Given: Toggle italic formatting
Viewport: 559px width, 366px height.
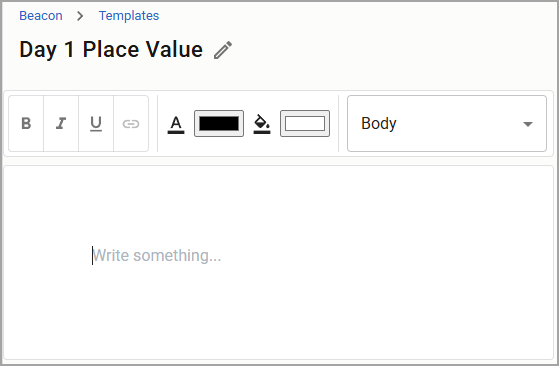Looking at the screenshot, I should (61, 123).
